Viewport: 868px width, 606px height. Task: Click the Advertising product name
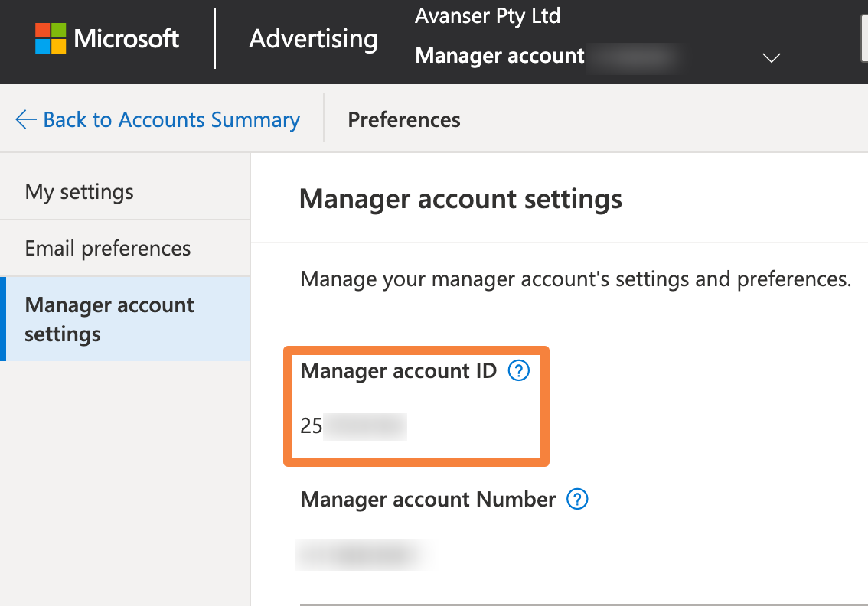click(x=313, y=38)
